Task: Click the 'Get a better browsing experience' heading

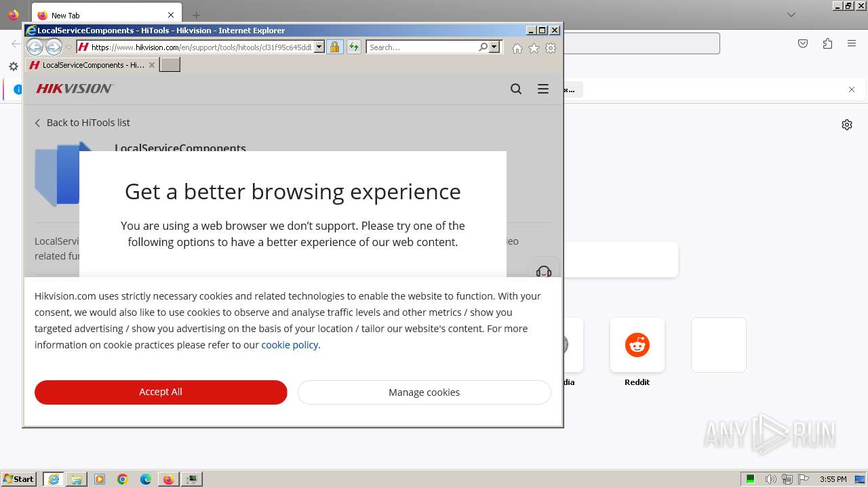Action: (x=293, y=192)
